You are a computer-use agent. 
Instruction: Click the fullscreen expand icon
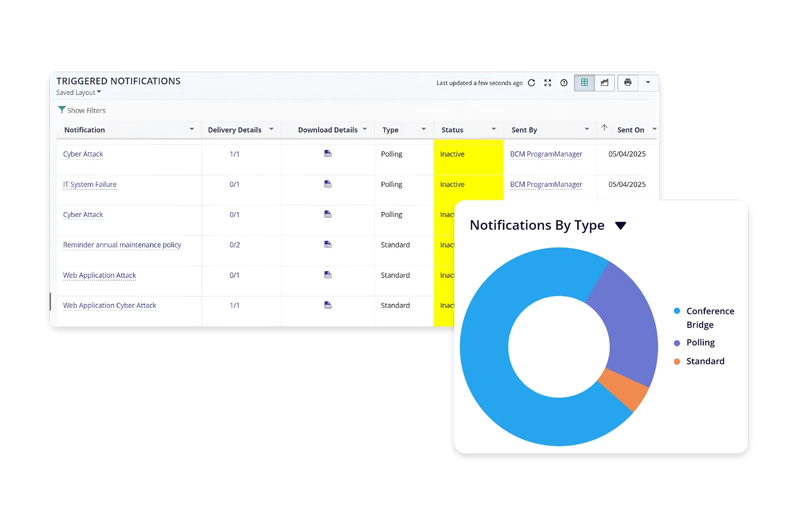548,83
